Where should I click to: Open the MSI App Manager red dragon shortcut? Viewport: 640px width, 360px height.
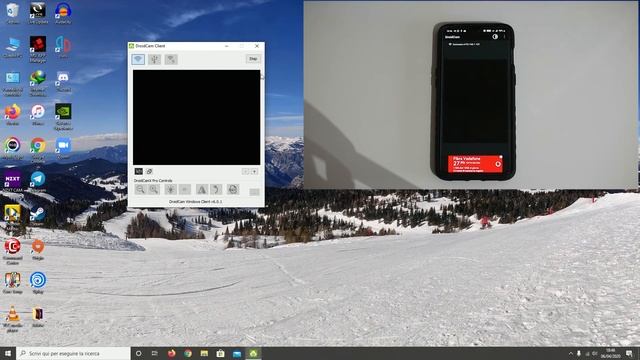coord(38,49)
